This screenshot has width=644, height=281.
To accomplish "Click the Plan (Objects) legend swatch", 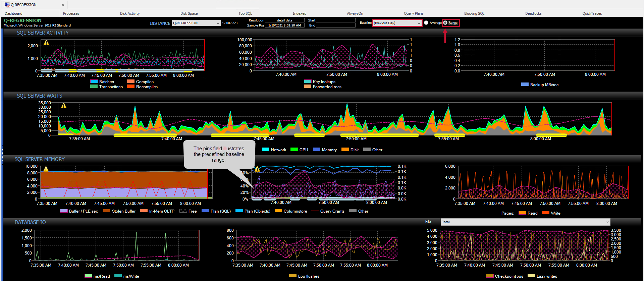I will (239, 211).
